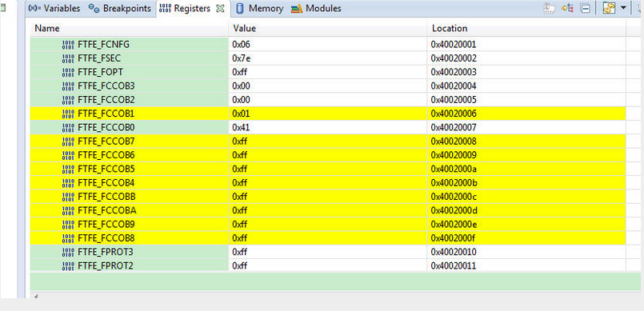Select the FTFE_FPROT3 register icon
644x311 pixels.
click(x=68, y=252)
